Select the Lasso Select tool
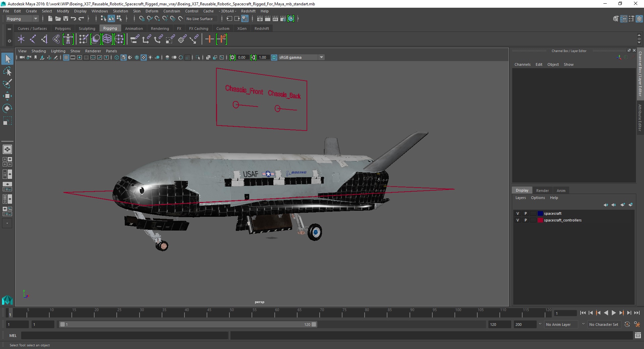The height and width of the screenshot is (349, 644). (x=7, y=71)
